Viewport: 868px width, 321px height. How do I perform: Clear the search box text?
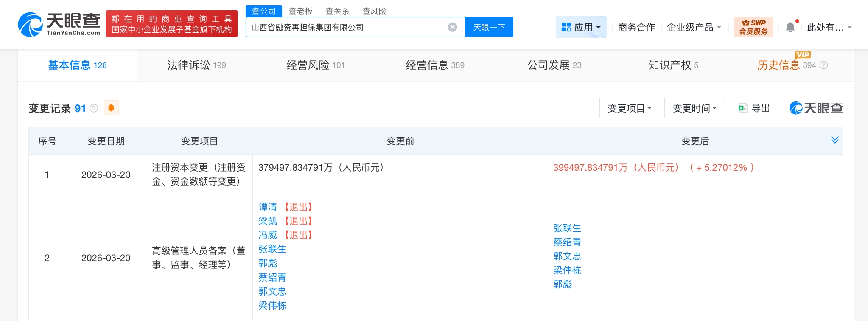(452, 27)
